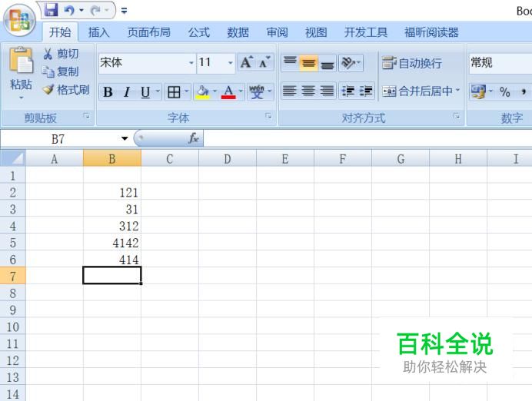Apply cell borders icon

174,92
